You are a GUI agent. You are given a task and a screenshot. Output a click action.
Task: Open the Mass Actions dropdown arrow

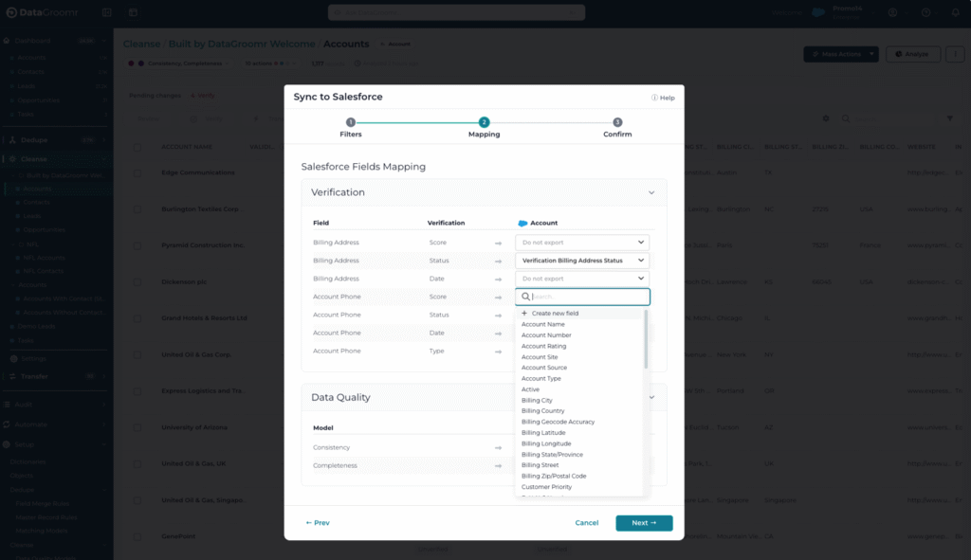point(871,54)
